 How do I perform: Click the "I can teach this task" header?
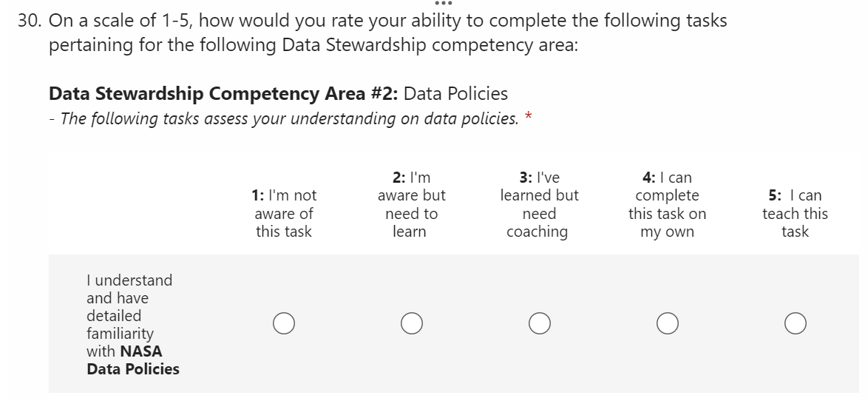click(795, 213)
